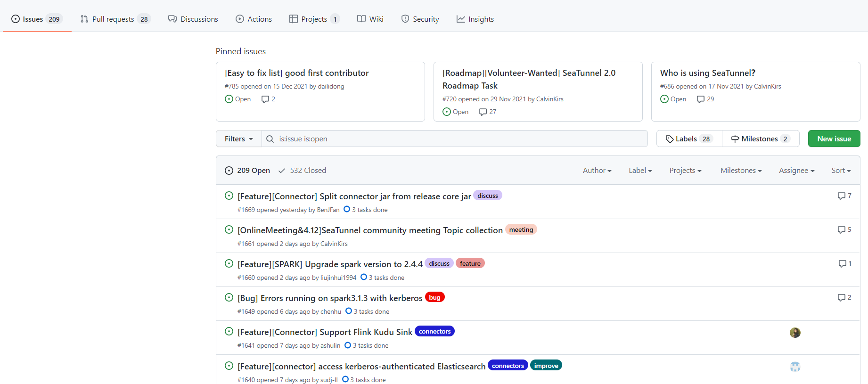Screen dimensions: 868x384
Task: Switch to the Pull requests tab
Action: click(114, 19)
